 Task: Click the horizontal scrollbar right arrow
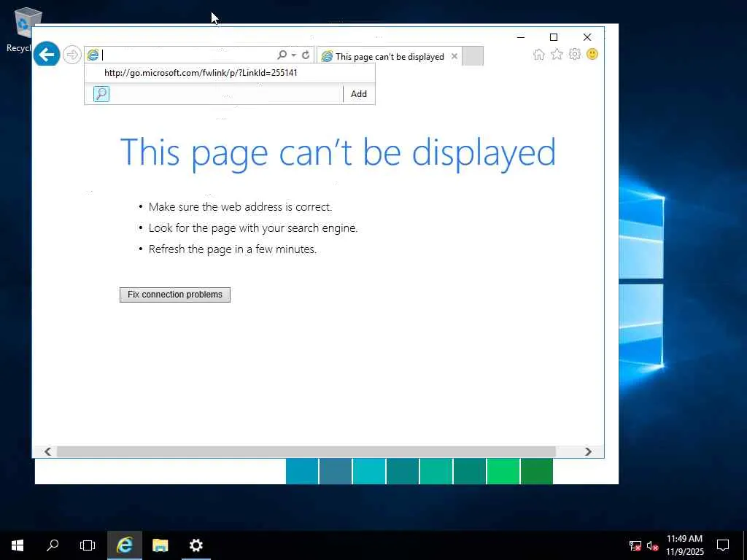[x=588, y=451]
